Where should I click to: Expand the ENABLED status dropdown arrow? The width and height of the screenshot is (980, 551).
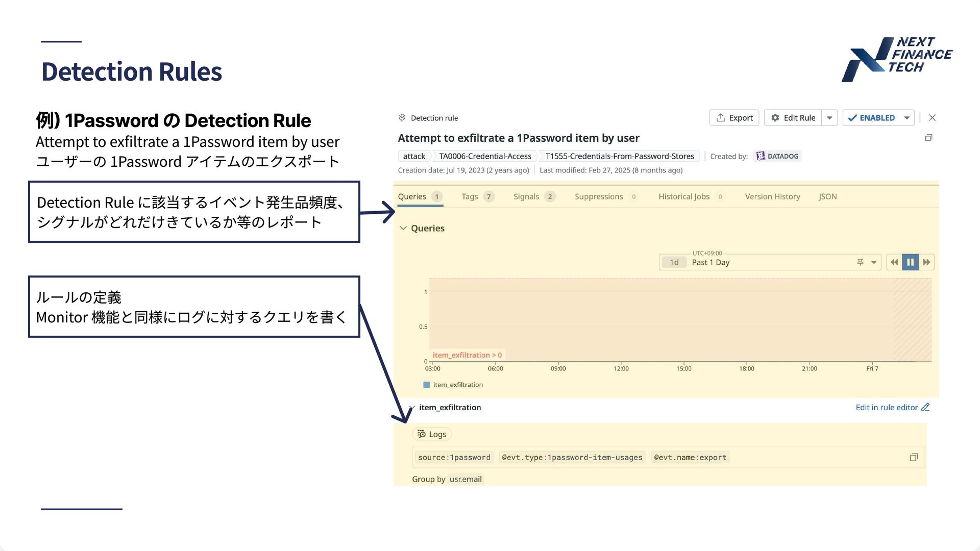pos(906,118)
